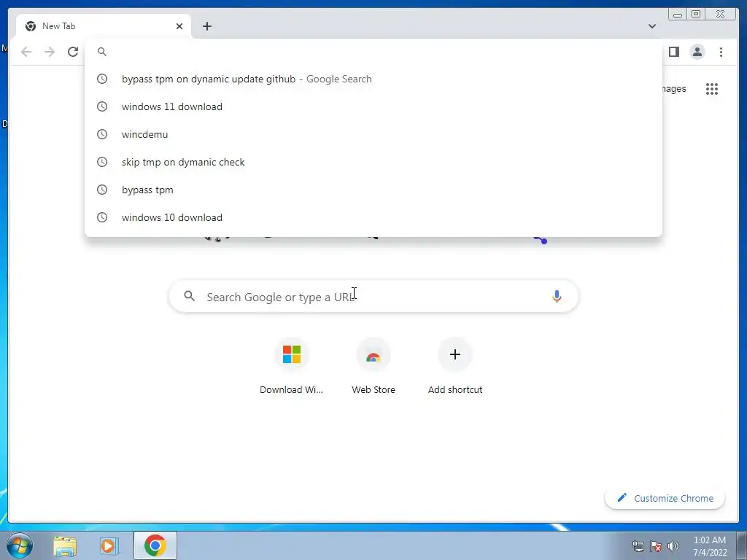The height and width of the screenshot is (560, 747).
Task: Click the Customize Chrome button
Action: 665,498
